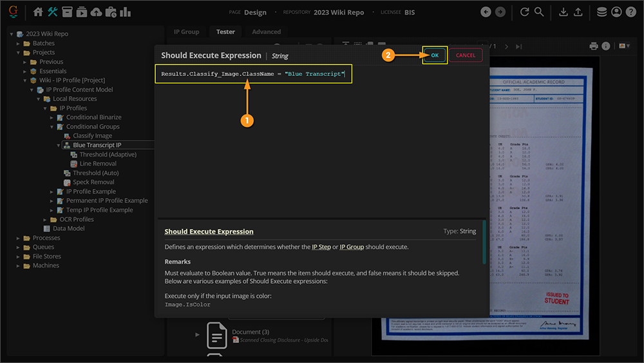Collapse the Projects folder
The height and width of the screenshot is (363, 644).
(x=18, y=53)
